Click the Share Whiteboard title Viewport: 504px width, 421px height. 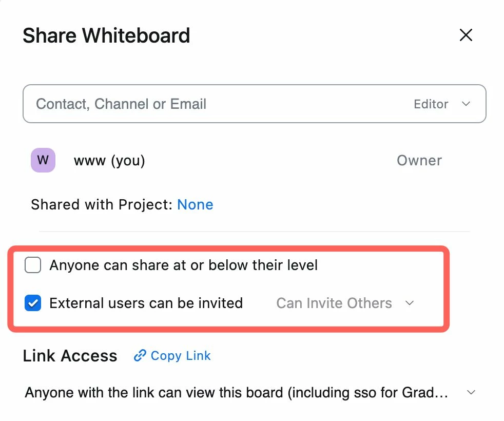[106, 35]
